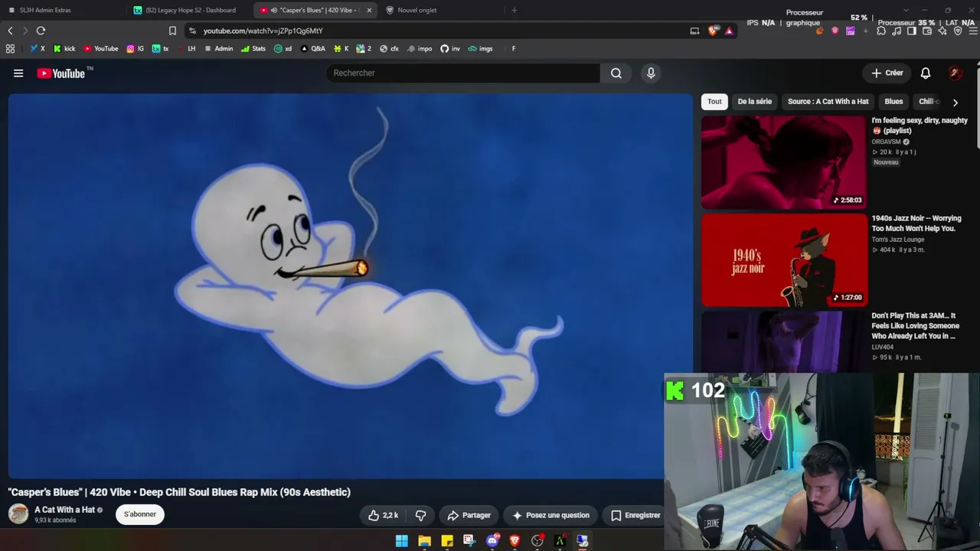Screen dimensions: 980x551
Task: Open the Brave Shields lion icon
Action: 714,31
